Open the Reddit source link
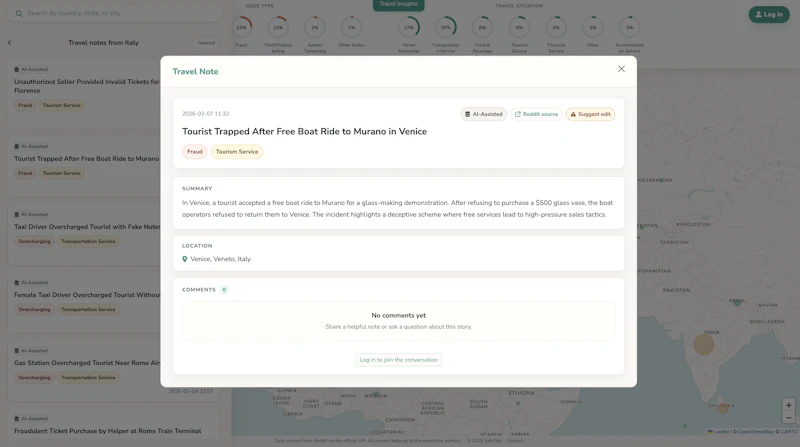 coord(536,114)
